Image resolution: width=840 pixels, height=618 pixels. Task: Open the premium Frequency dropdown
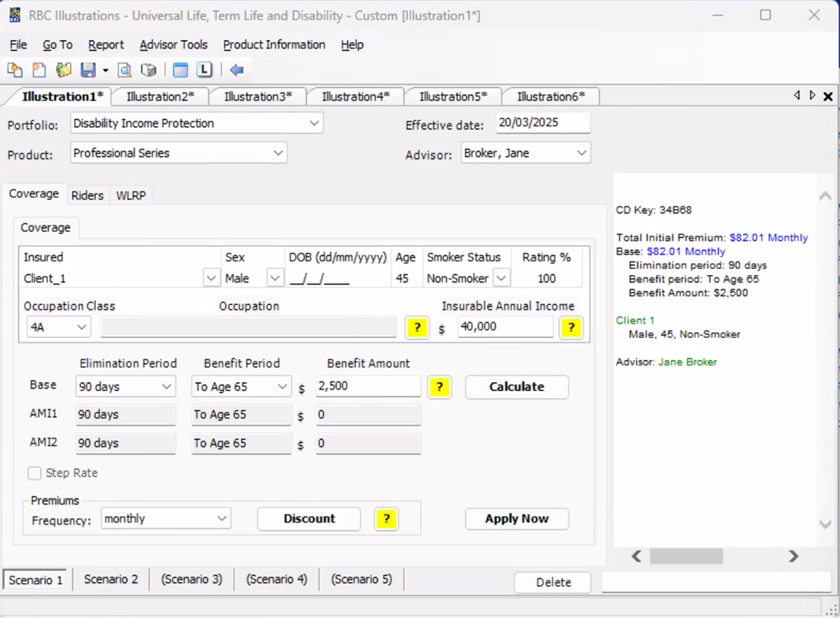222,519
